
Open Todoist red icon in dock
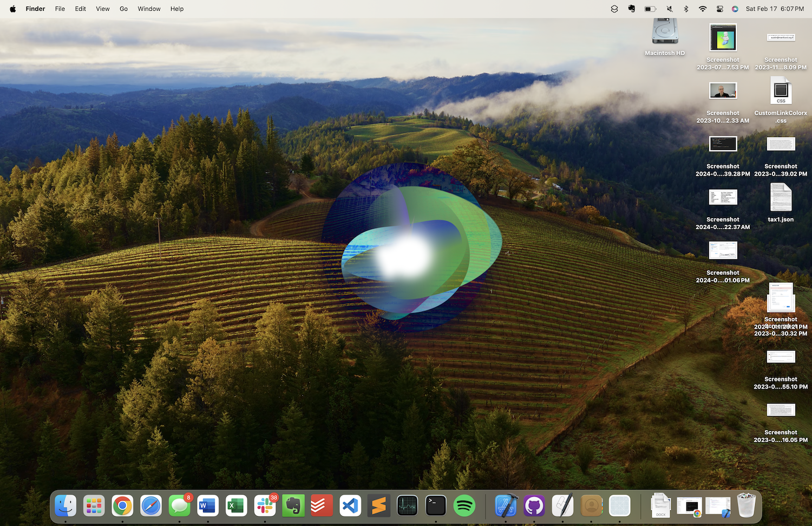click(322, 506)
